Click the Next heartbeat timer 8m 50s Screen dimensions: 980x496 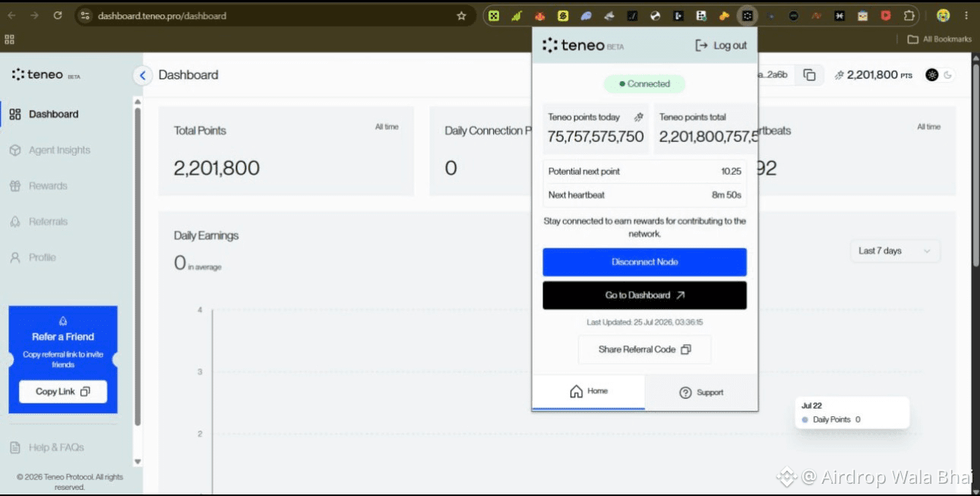[x=726, y=195]
